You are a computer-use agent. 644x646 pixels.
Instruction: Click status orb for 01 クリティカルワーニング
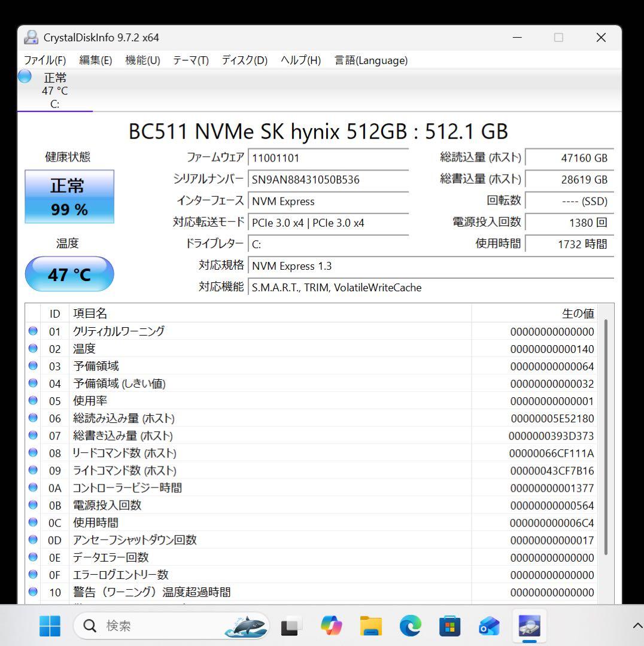tap(33, 331)
